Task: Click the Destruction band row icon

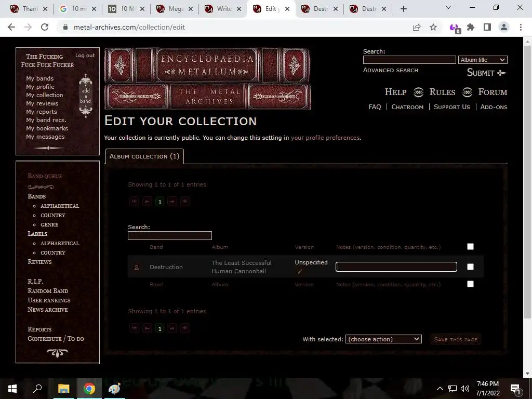Action: [137, 268]
